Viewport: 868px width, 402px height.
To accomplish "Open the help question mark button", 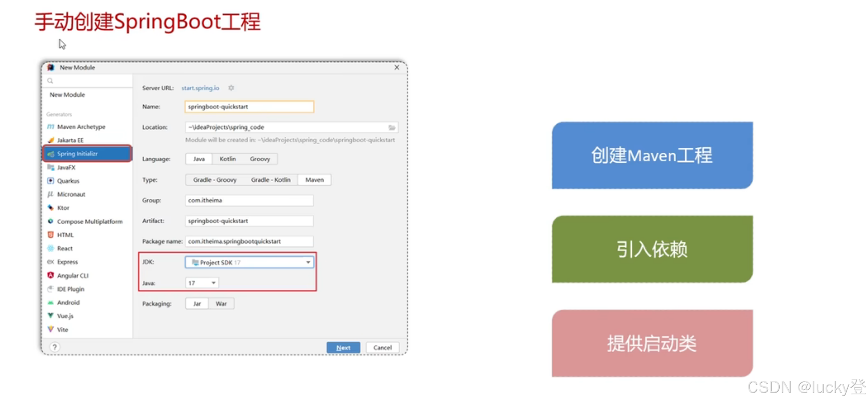I will pos(55,348).
